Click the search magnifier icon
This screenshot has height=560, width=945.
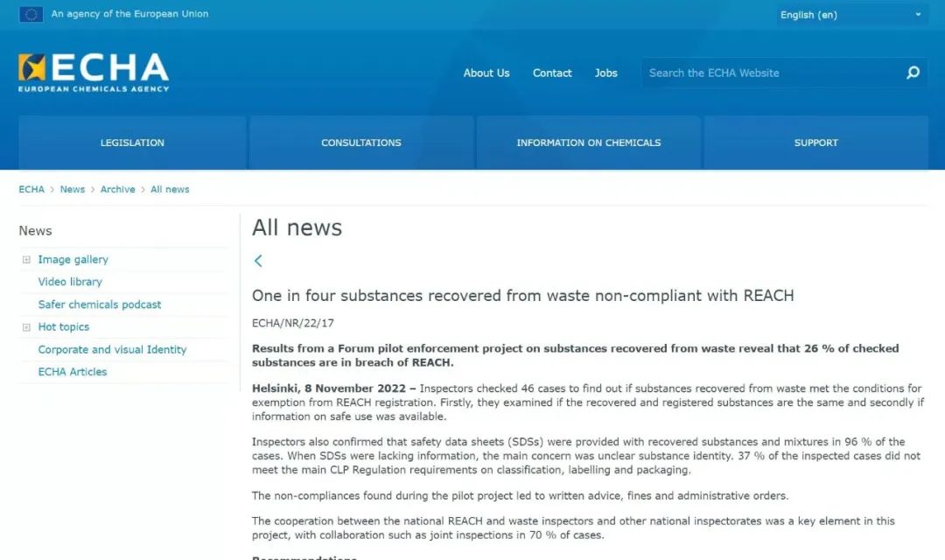click(913, 73)
